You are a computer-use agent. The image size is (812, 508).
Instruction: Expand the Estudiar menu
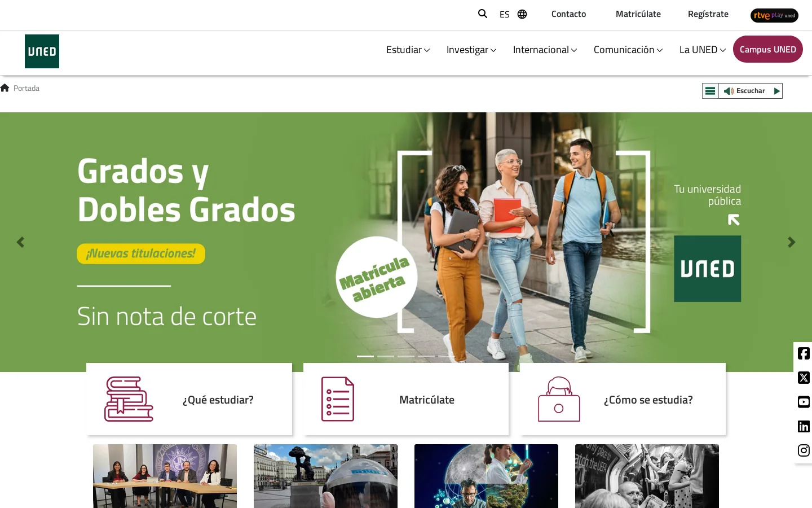coord(408,50)
